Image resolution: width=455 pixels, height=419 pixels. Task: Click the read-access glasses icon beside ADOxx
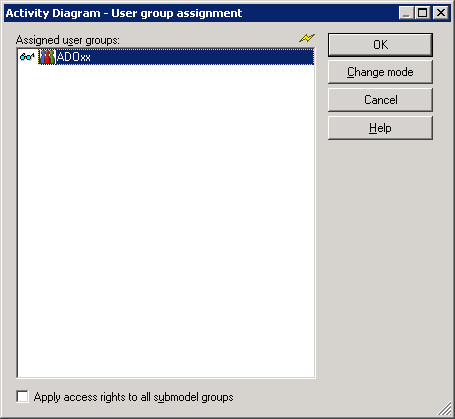pos(27,57)
